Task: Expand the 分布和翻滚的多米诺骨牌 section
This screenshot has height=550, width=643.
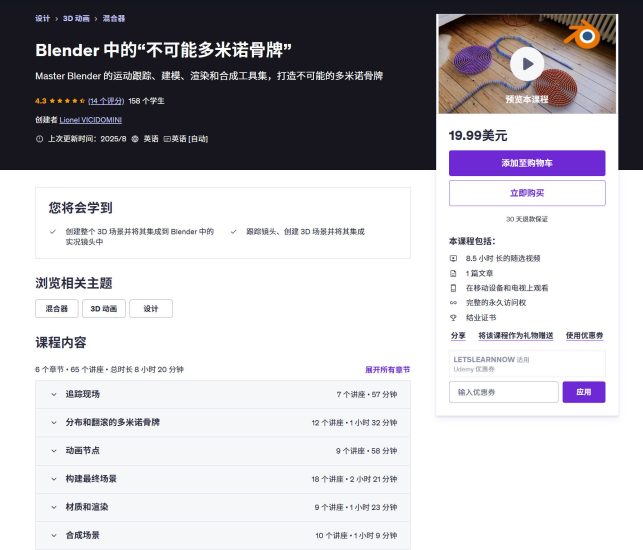Action: click(223, 422)
